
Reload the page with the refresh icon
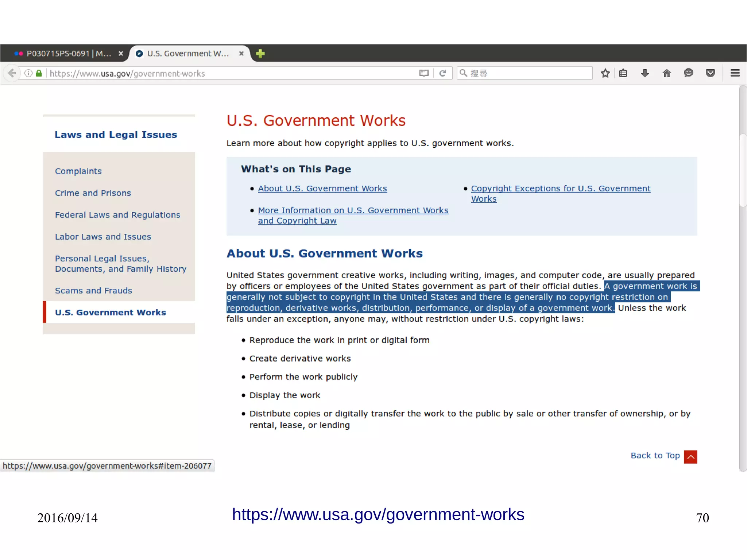coord(442,73)
